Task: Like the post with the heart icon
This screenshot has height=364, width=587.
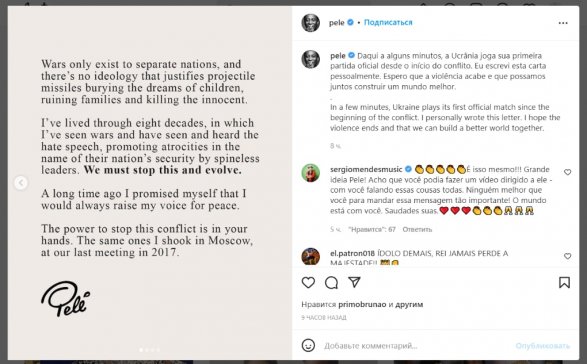Action: 308,282
